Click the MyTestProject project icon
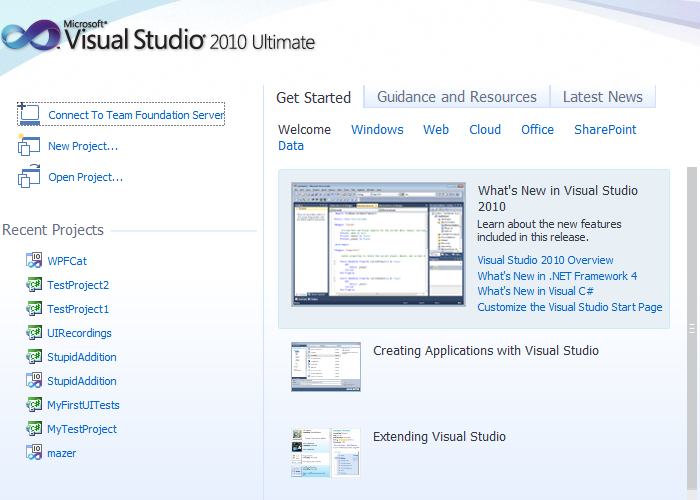Screen dimensions: 700x500 [x=34, y=429]
